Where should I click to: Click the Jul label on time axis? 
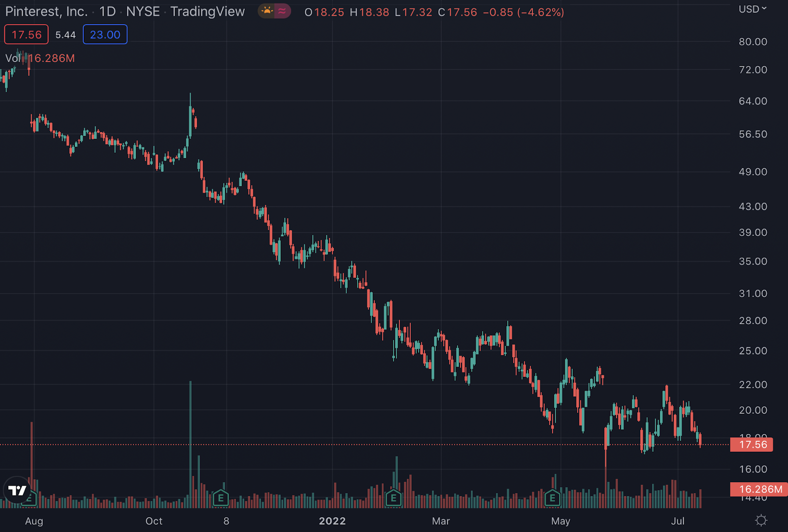tap(678, 521)
